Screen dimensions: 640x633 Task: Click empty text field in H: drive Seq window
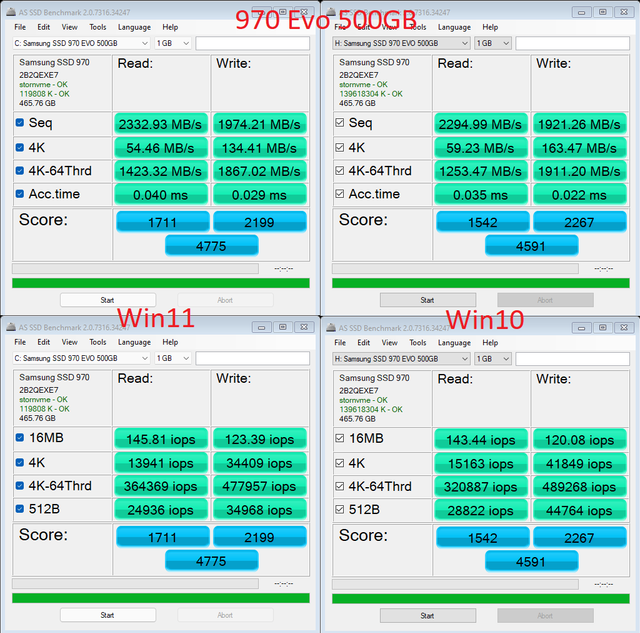tap(572, 43)
